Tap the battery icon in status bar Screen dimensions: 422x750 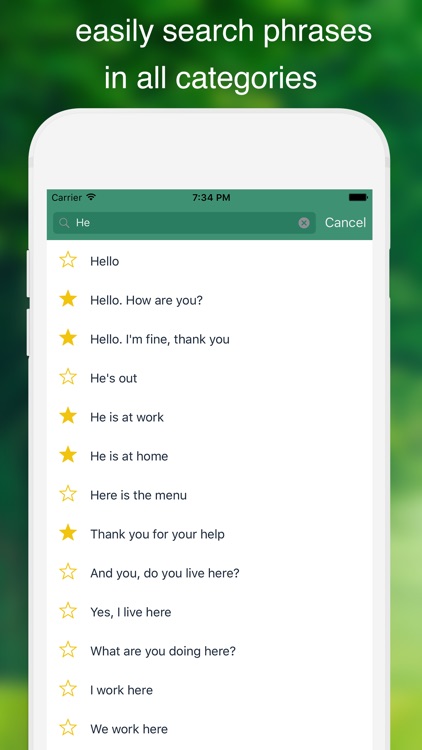click(x=358, y=197)
